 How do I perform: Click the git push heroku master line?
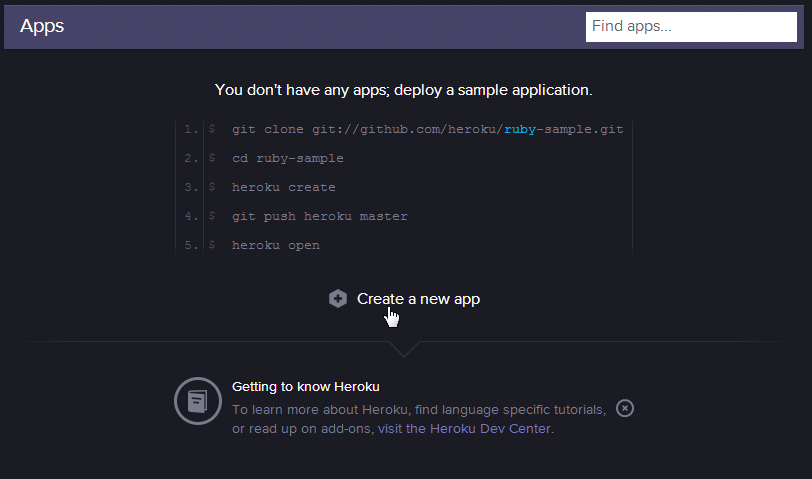[x=320, y=216]
